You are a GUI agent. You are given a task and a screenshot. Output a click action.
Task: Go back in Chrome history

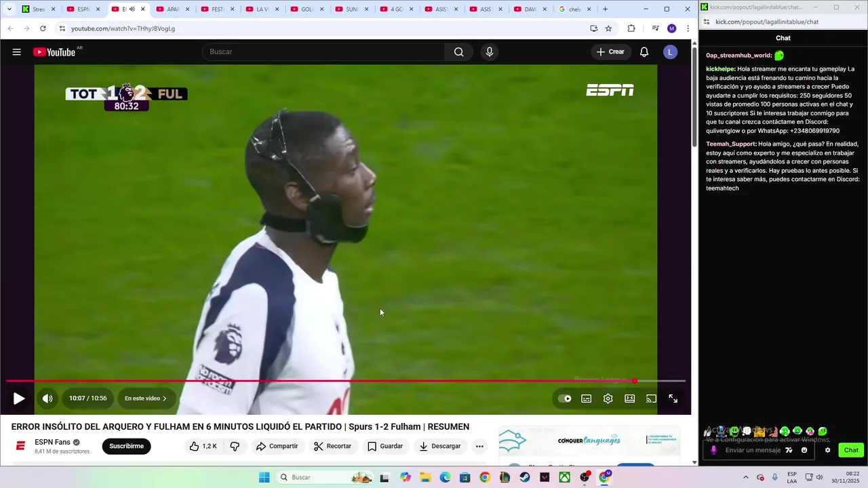pyautogui.click(x=10, y=28)
